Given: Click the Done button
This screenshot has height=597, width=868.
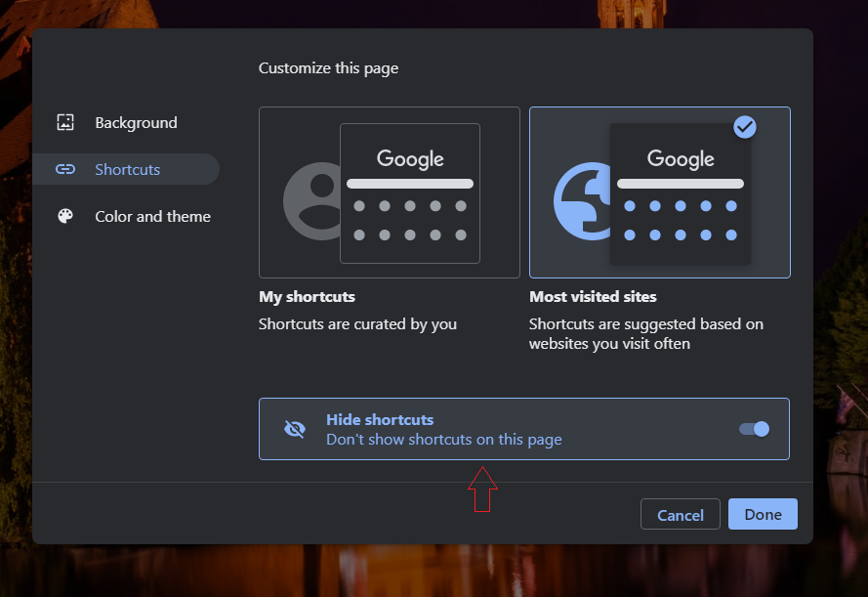Looking at the screenshot, I should 763,514.
